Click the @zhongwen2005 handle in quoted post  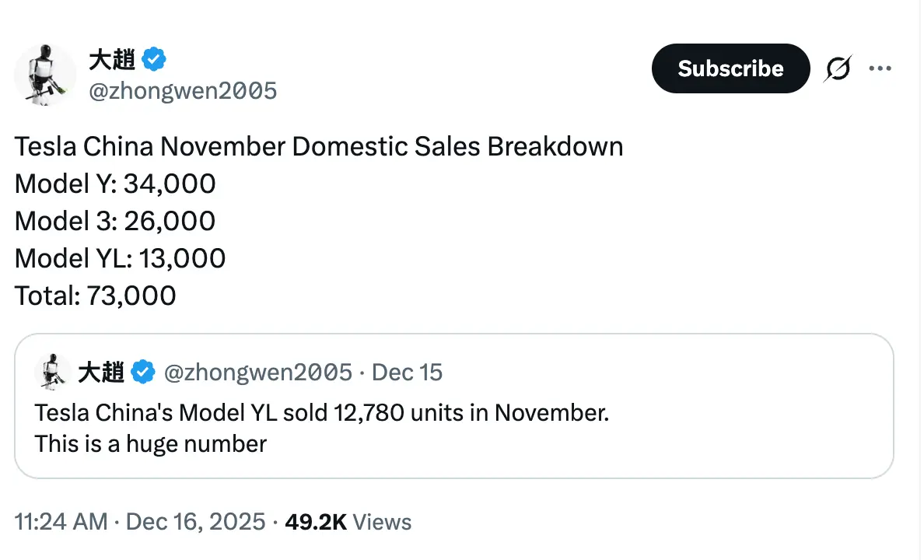click(257, 373)
